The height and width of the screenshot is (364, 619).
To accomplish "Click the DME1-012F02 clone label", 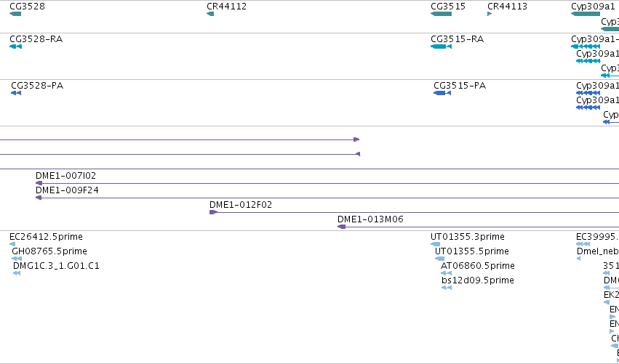I will [241, 205].
